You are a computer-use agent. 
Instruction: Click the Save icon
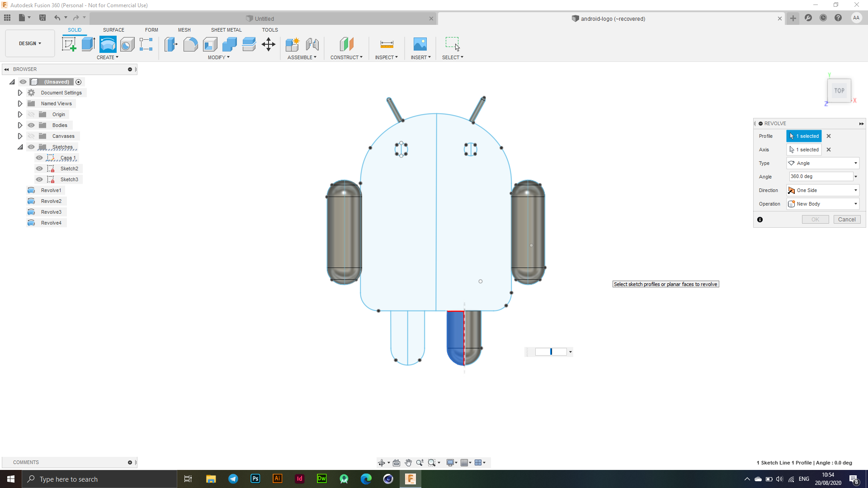point(42,18)
